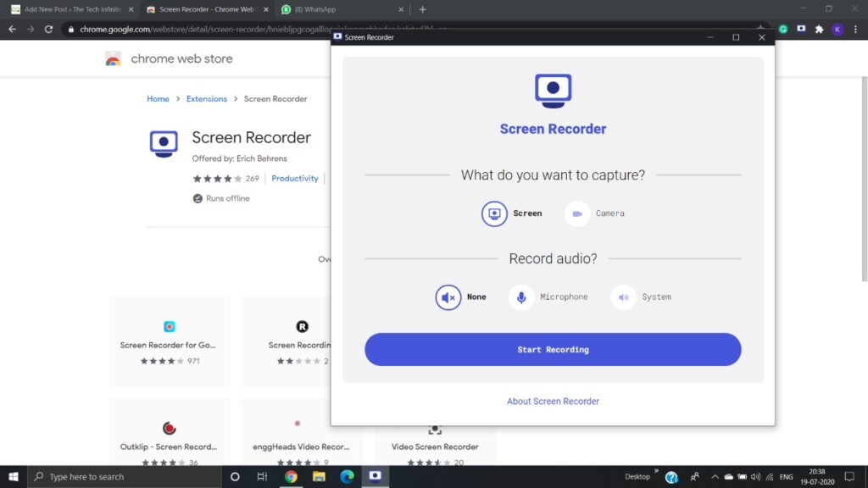Screen dimensions: 868x488
Task: Reload the current page
Action: point(48,30)
